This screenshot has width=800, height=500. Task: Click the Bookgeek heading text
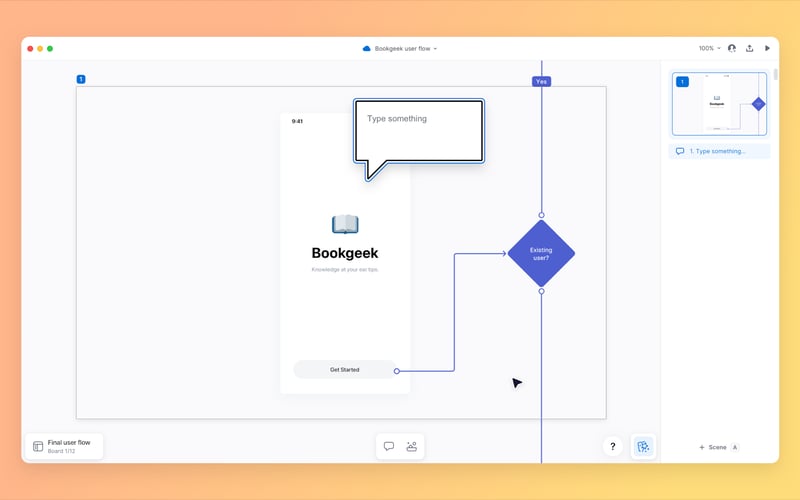click(345, 253)
